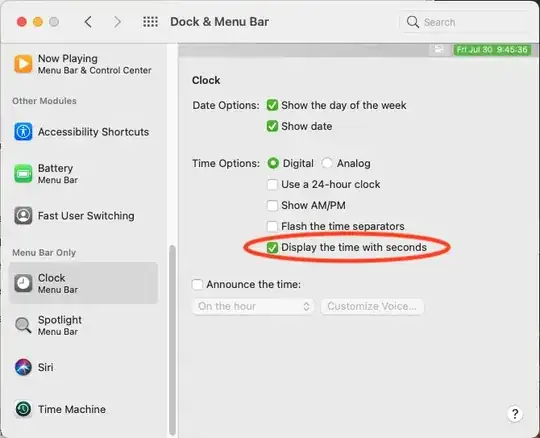Click the Dock & Menu Bar title
The image size is (540, 438).
tap(220, 22)
